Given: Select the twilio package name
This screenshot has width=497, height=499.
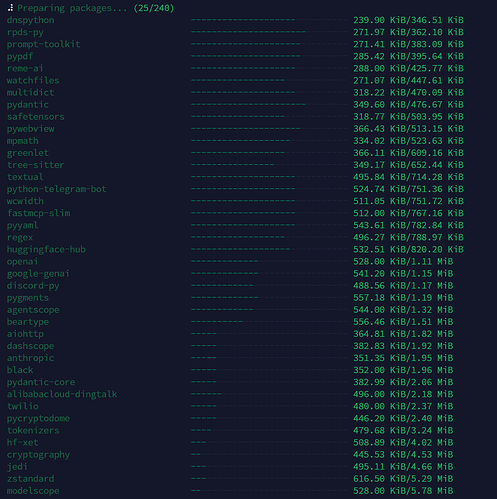Looking at the screenshot, I should click(22, 406).
